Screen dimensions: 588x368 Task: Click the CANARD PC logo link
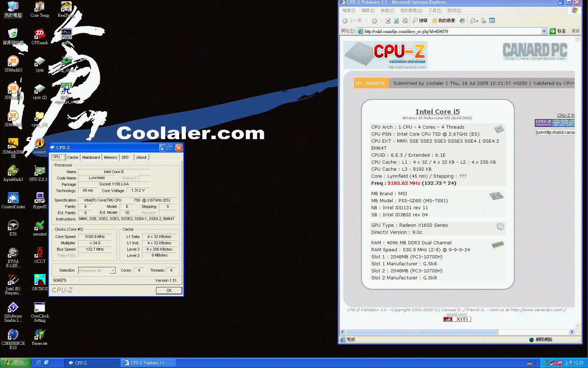pyautogui.click(x=535, y=52)
